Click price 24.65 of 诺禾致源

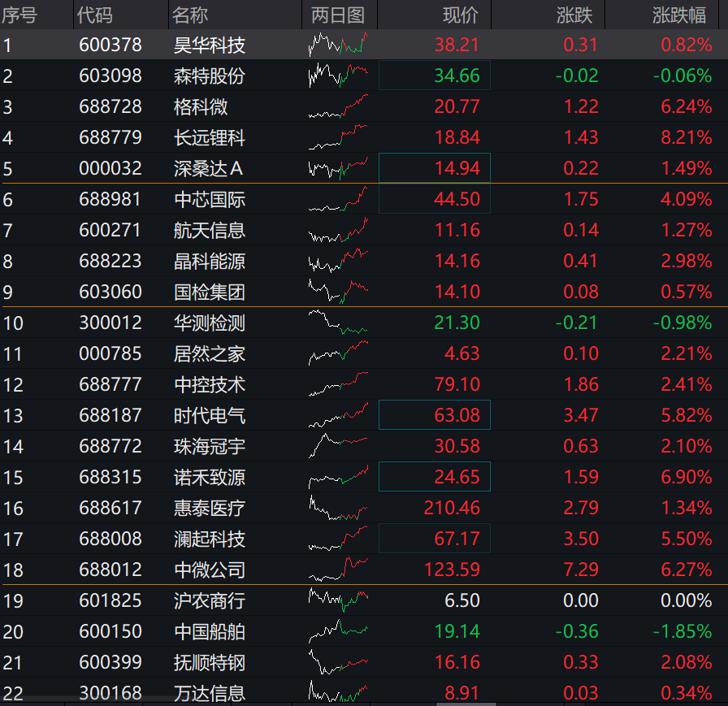[x=457, y=477]
